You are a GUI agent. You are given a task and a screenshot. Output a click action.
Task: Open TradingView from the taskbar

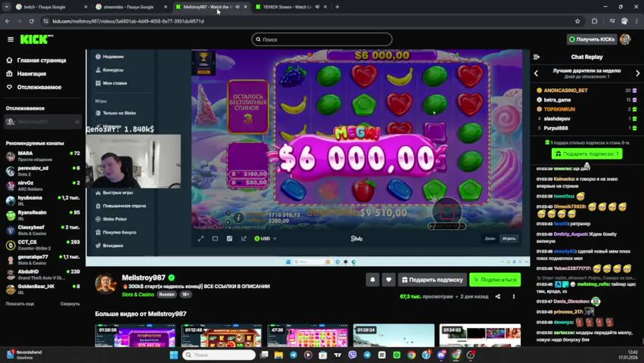point(338,355)
